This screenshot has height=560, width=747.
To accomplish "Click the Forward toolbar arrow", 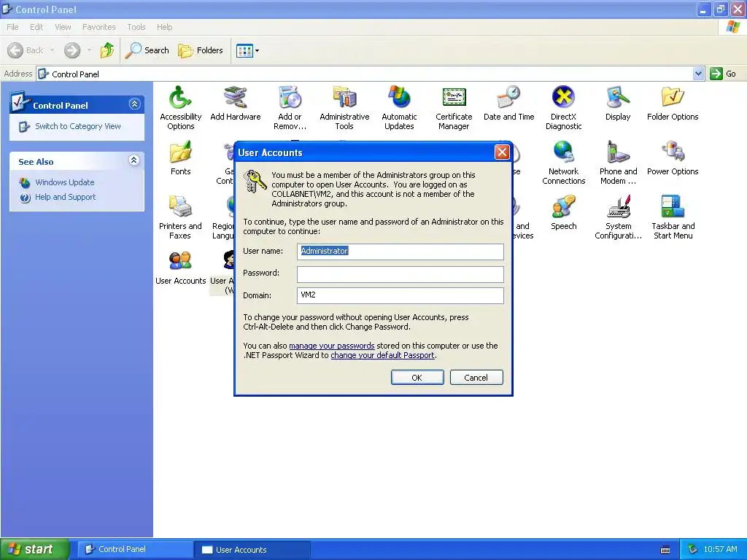I will 72,50.
